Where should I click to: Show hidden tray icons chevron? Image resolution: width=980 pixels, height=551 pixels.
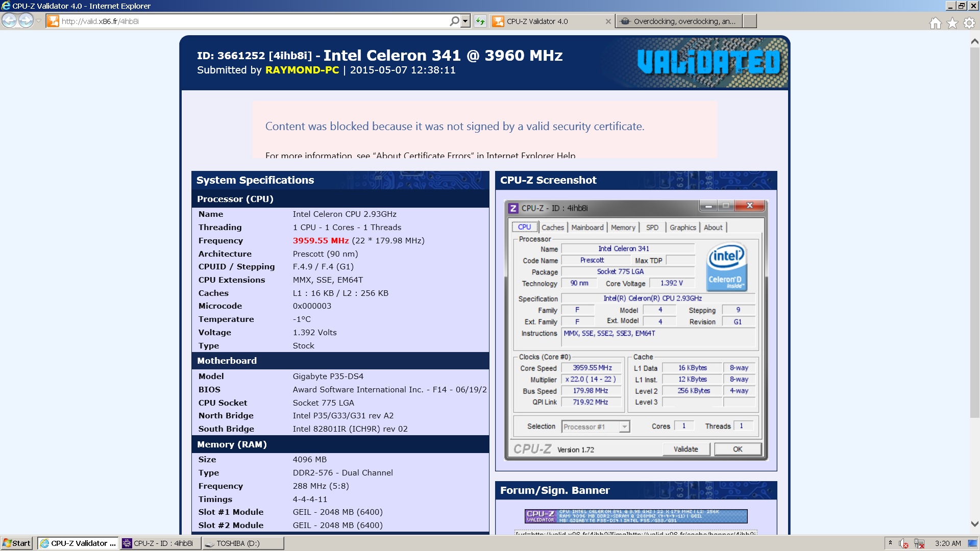click(890, 543)
